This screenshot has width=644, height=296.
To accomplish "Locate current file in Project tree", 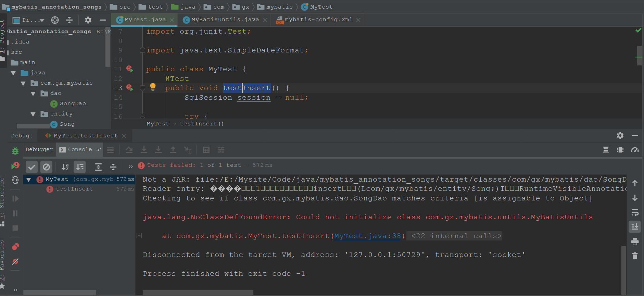I will coord(55,20).
